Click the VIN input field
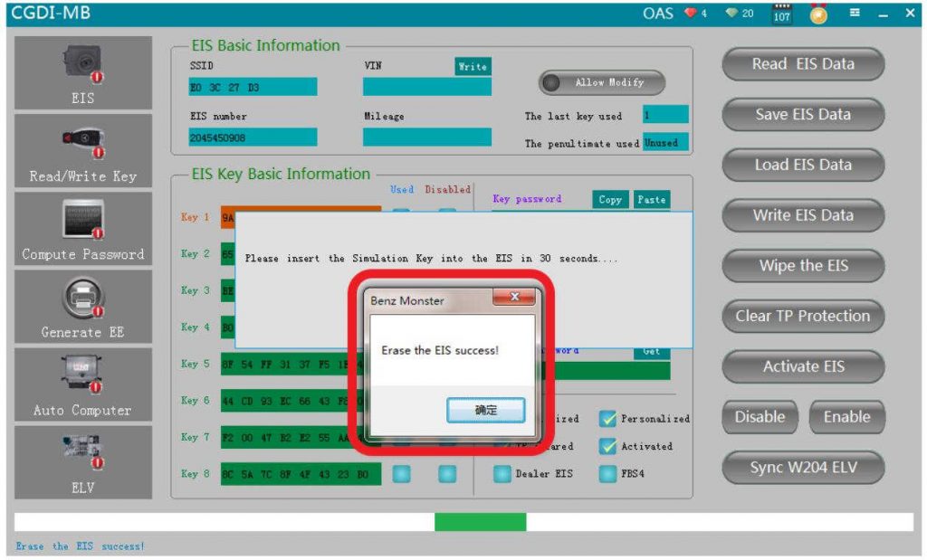Screen dimensions: 927x560 click(x=427, y=87)
